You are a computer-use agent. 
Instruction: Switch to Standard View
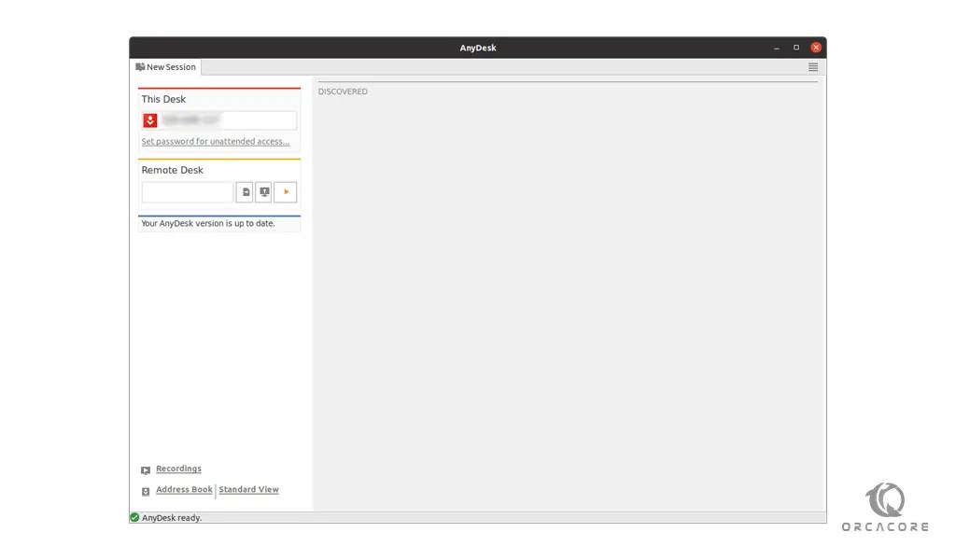(x=248, y=489)
